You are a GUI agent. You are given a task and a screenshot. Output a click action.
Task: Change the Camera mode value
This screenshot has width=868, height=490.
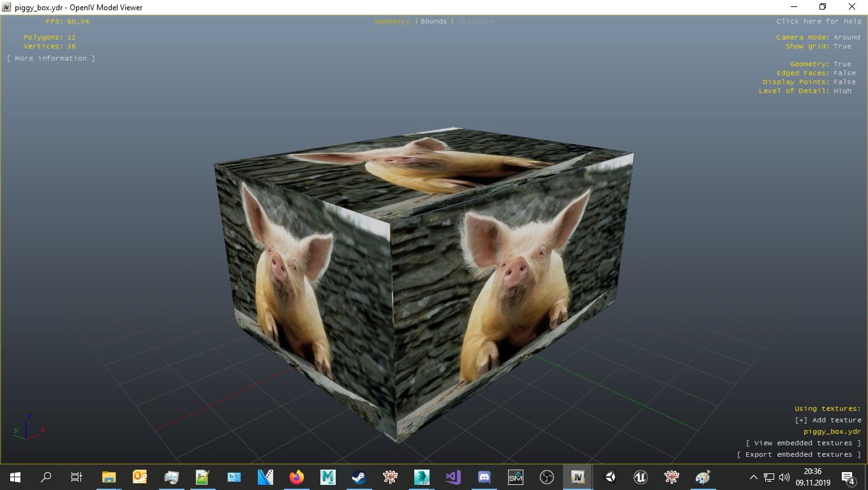coord(846,37)
